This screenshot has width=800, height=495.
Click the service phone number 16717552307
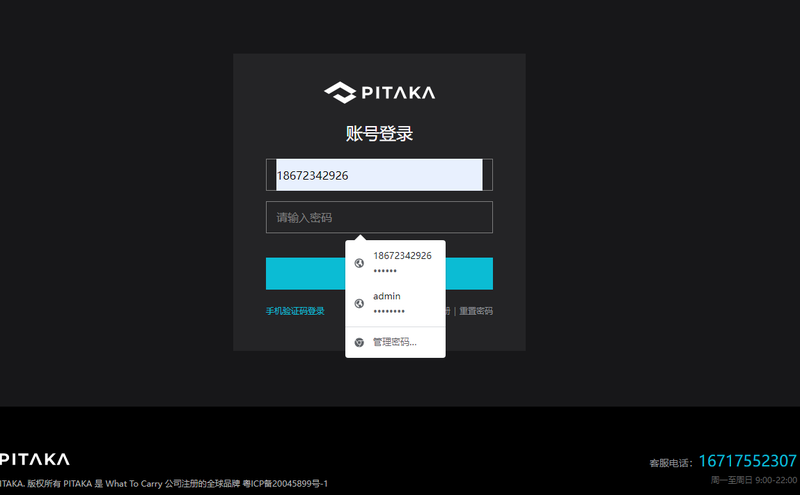tap(747, 461)
